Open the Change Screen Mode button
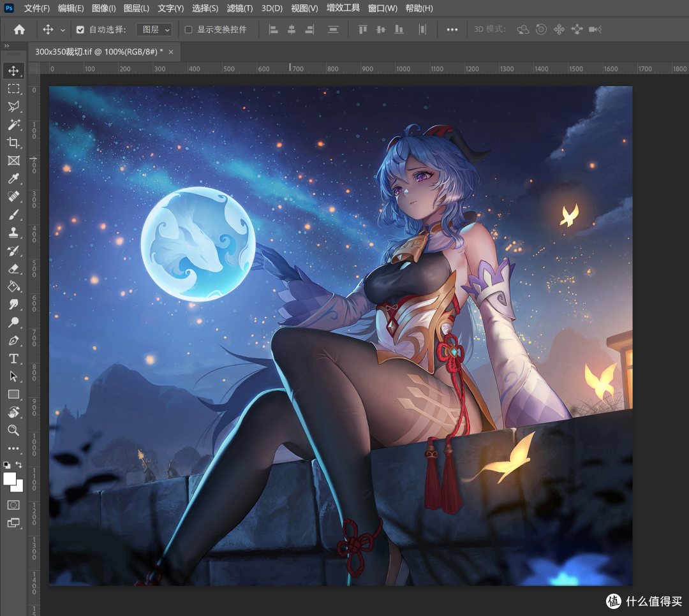 (13, 523)
